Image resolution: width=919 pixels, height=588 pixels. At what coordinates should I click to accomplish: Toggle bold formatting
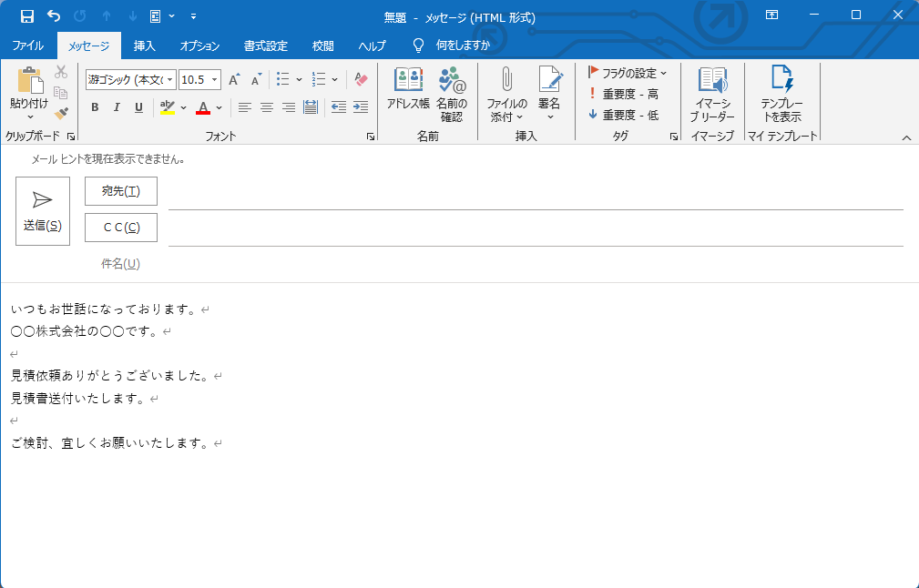click(95, 107)
